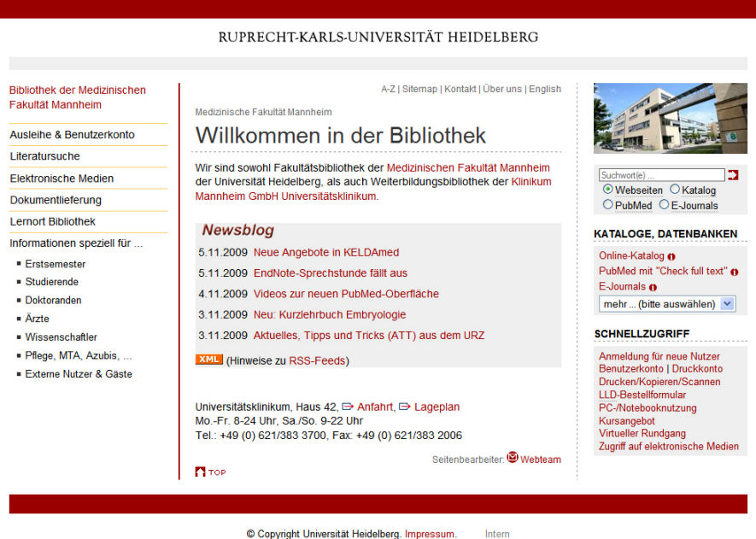Image resolution: width=756 pixels, height=539 pixels.
Task: Expand 'Informationen speziell für ...' section
Action: [x=76, y=243]
